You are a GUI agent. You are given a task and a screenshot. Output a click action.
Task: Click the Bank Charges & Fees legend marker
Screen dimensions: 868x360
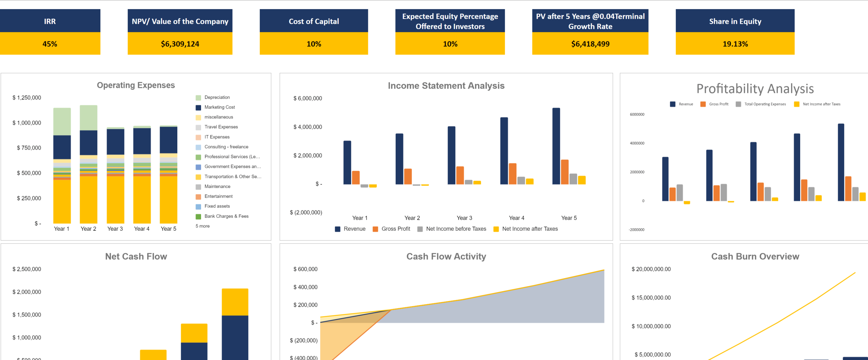click(198, 216)
